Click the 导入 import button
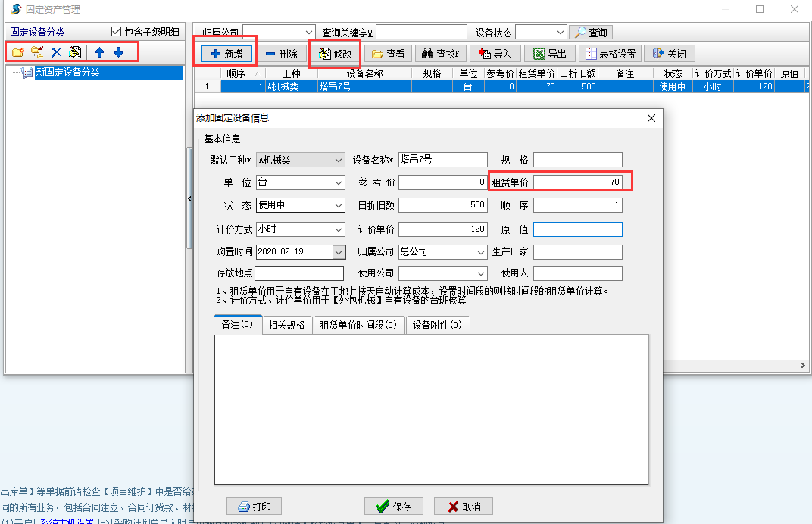Image resolution: width=812 pixels, height=524 pixels. tap(495, 53)
